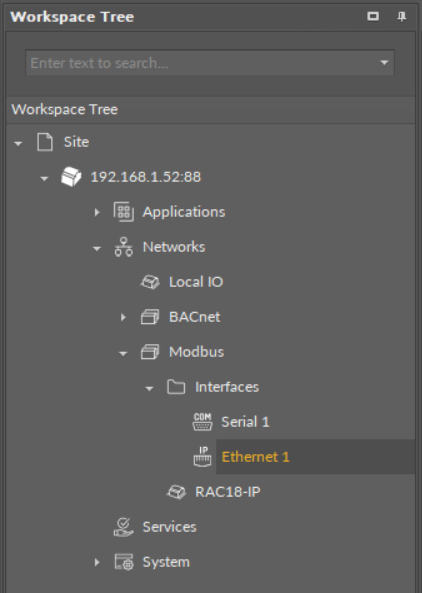The image size is (422, 593).
Task: Expand the BACnet node
Action: point(123,317)
